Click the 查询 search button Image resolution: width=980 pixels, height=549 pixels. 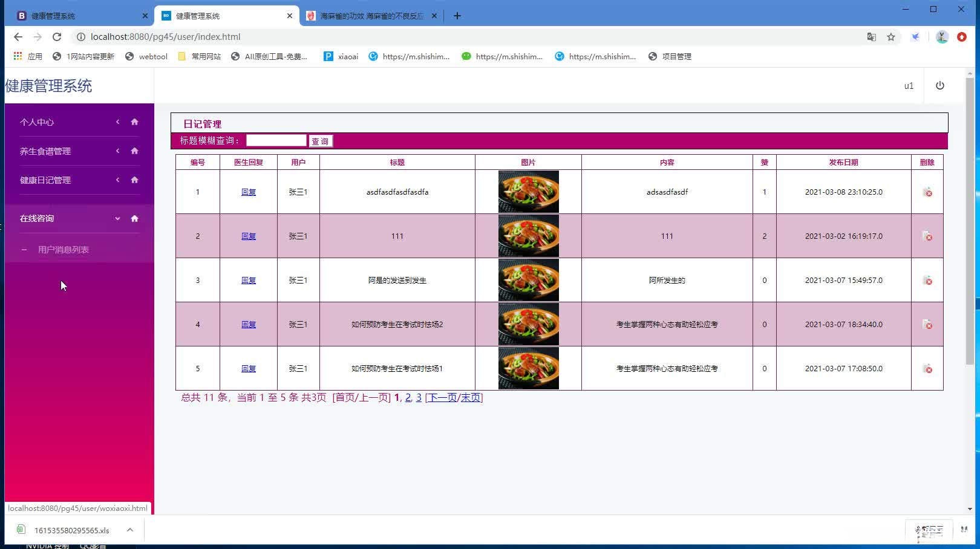pyautogui.click(x=320, y=141)
